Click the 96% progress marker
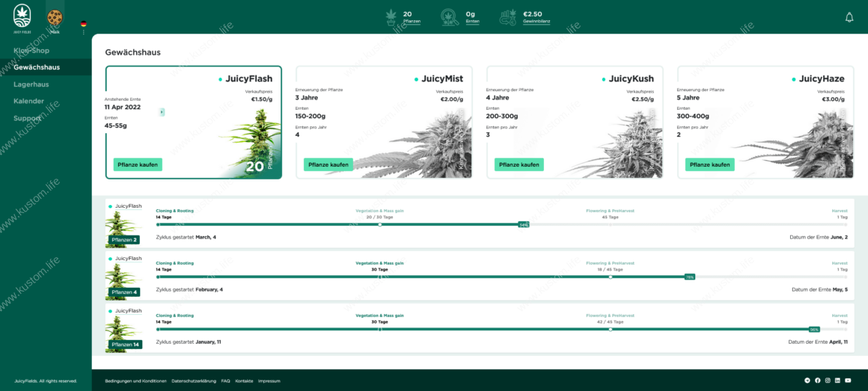 coord(814,329)
